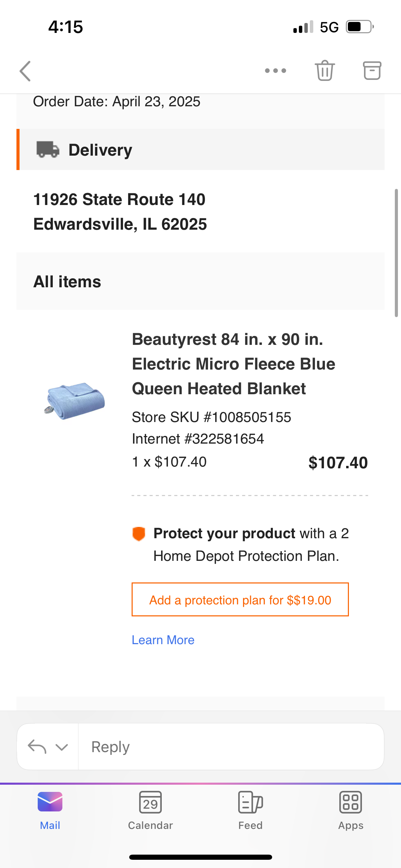Tap the Edwardsville delivery address
401x868 pixels.
pyautogui.click(x=120, y=212)
